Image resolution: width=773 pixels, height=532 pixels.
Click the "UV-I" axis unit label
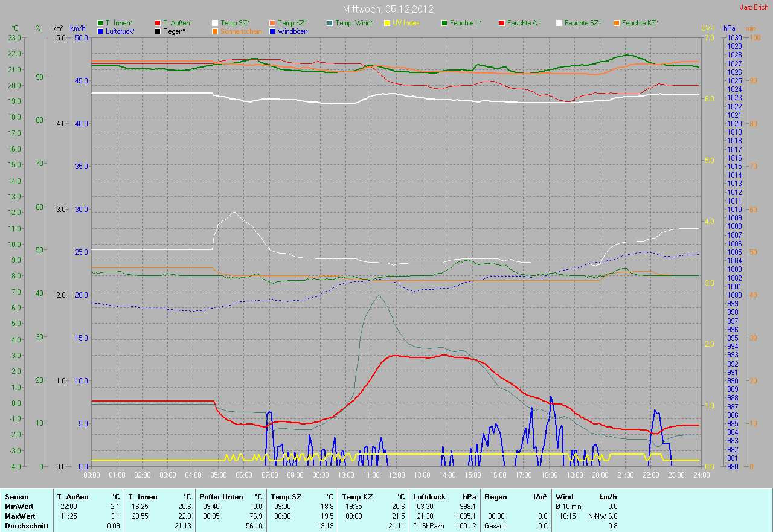[x=707, y=28]
